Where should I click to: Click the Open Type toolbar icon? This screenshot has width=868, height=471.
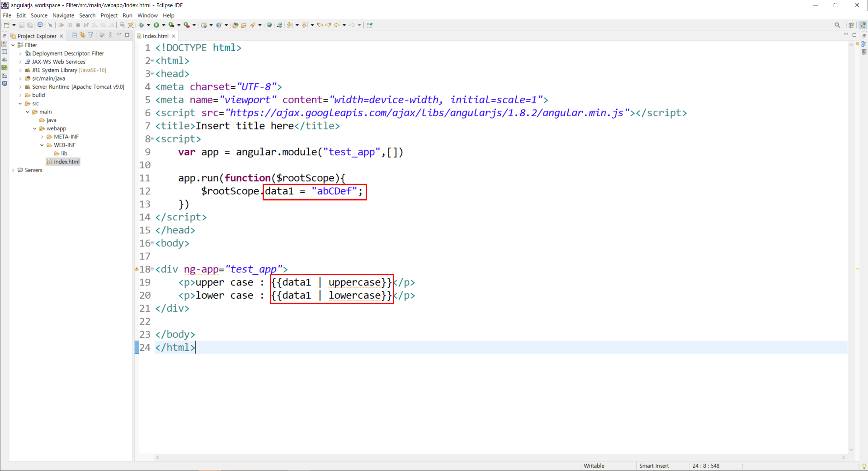(236, 25)
